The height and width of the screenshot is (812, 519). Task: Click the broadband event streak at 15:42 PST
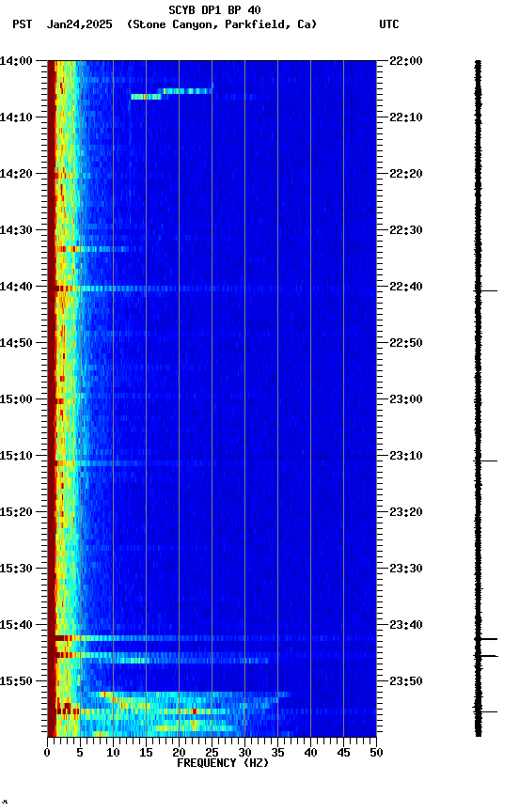(x=215, y=638)
